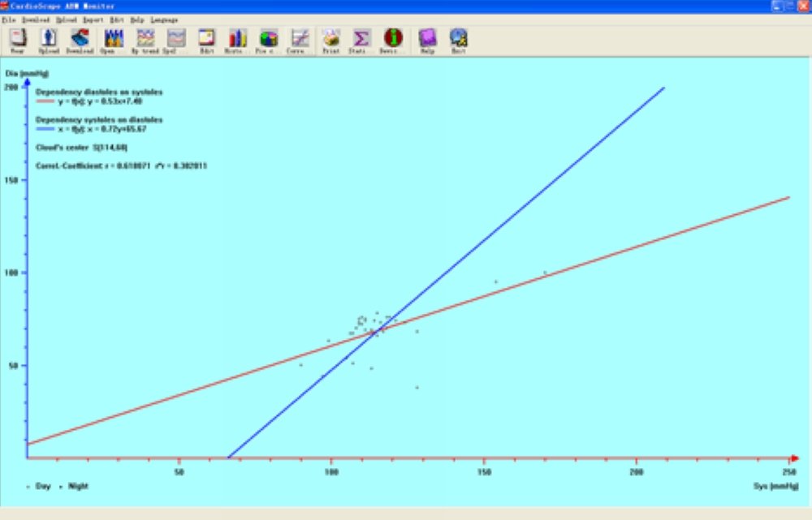Minimize the CardioScope ABM Monitor window
The width and height of the screenshot is (812, 520).
(x=777, y=6)
